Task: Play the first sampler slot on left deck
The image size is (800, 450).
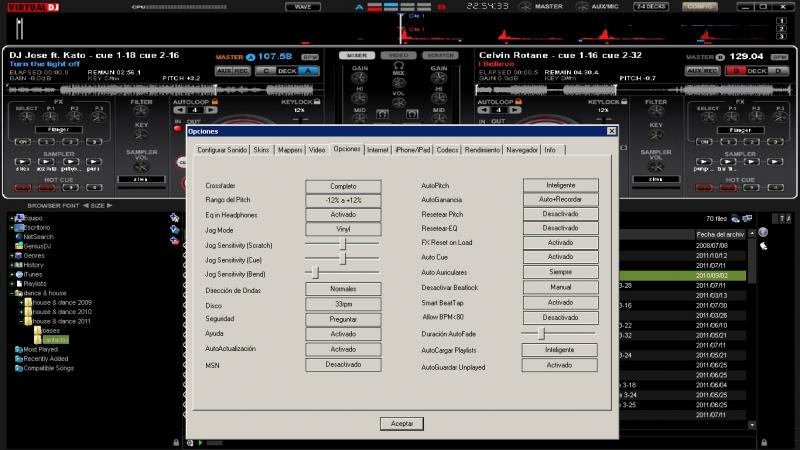Action: [x=22, y=161]
